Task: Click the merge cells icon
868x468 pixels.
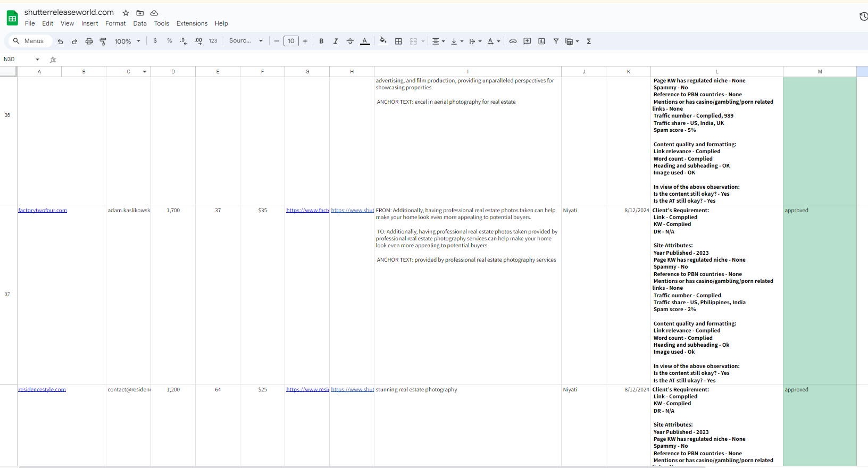Action: point(413,41)
